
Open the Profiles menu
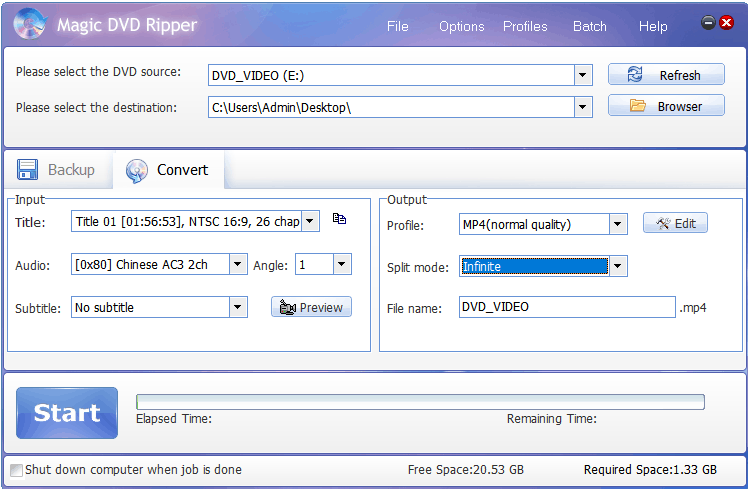point(525,26)
